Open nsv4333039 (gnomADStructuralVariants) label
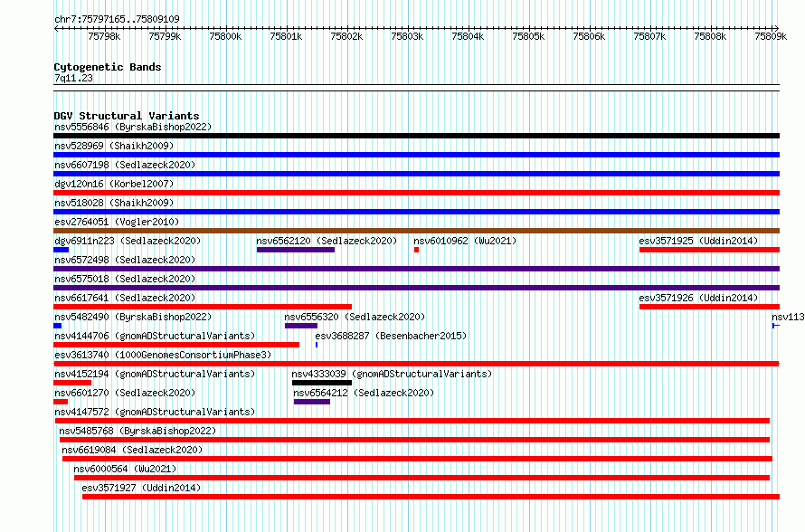The width and height of the screenshot is (805, 532). 392,374
